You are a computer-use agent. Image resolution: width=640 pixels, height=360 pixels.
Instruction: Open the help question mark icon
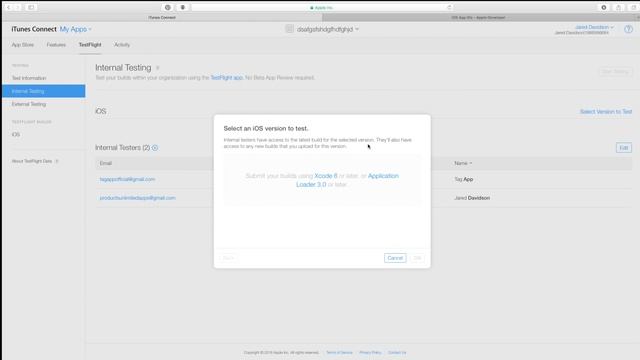click(x=628, y=29)
